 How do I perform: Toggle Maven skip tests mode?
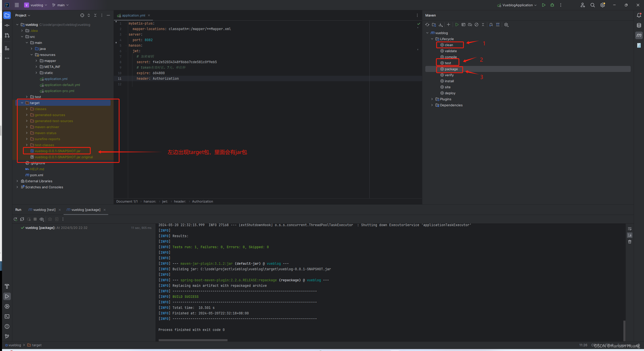pyautogui.click(x=476, y=25)
